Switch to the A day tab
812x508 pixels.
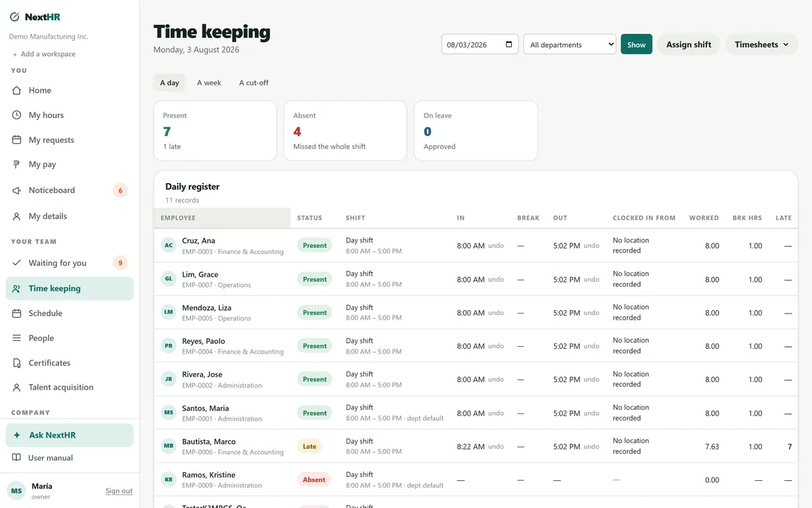point(170,83)
